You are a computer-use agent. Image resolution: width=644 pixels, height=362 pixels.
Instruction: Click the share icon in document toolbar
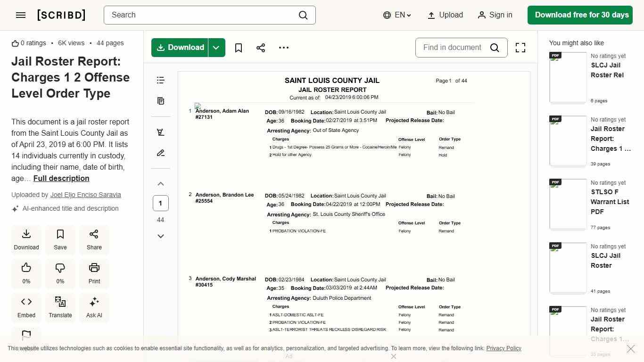(261, 48)
